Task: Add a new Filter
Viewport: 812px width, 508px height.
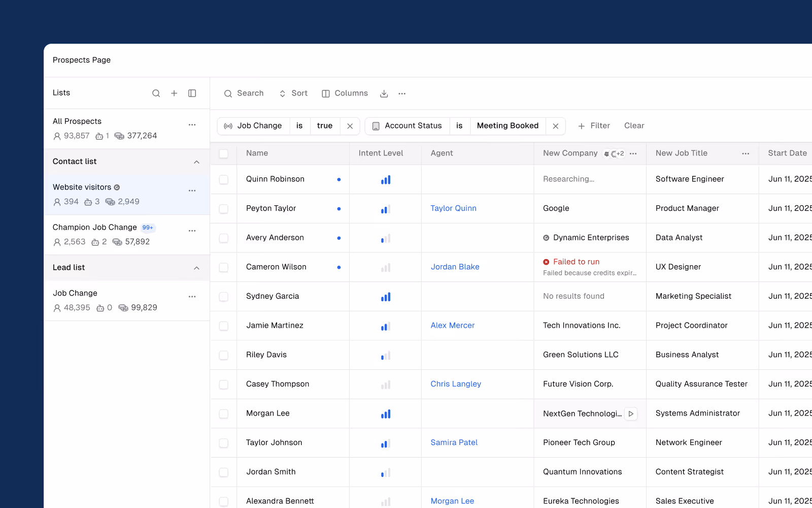Action: (594, 126)
